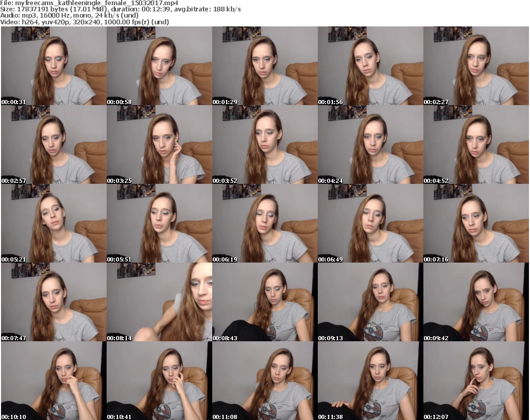530x420 pixels.
Task: Open the frame stamped 00:01:29
Action: point(264,66)
